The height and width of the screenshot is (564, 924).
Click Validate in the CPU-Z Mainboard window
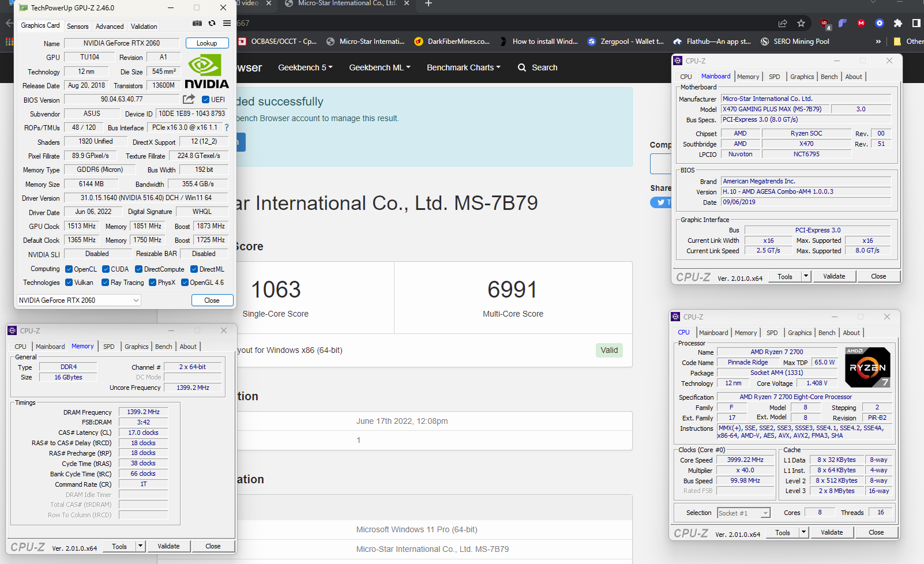pyautogui.click(x=834, y=277)
